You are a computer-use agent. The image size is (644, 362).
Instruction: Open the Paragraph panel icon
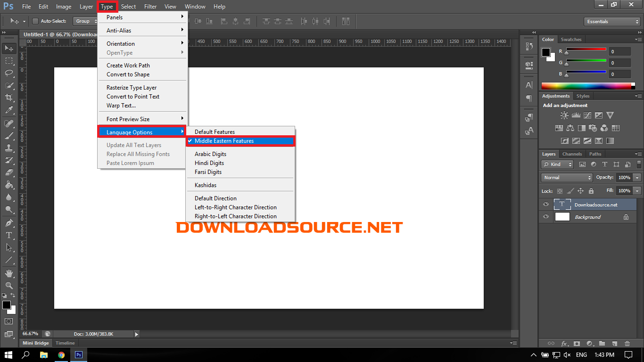point(529,99)
